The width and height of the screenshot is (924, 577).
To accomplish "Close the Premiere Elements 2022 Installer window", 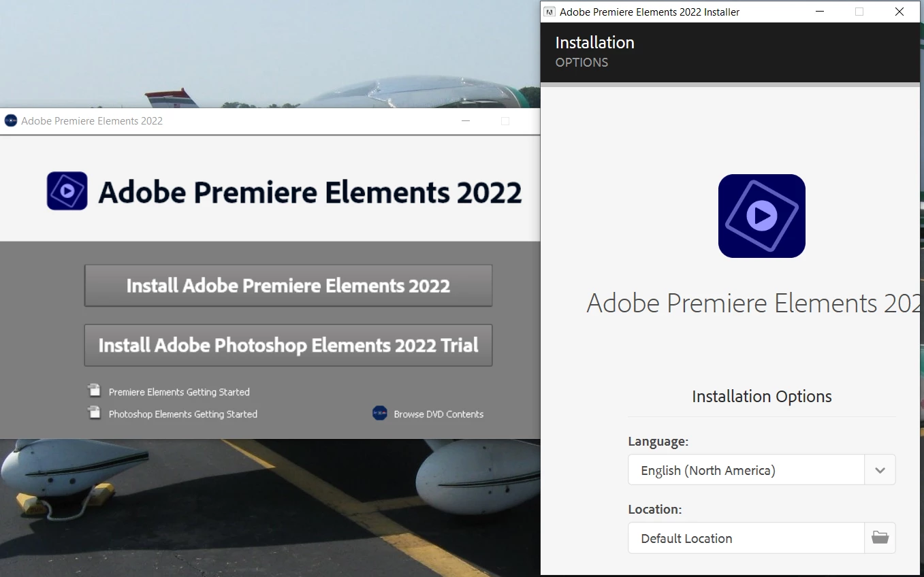I will [899, 12].
